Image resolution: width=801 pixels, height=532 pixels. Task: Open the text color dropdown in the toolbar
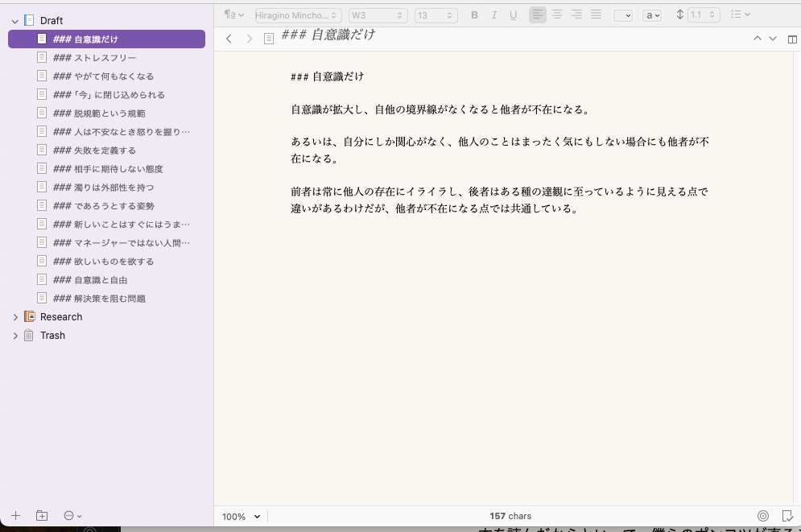click(x=652, y=14)
